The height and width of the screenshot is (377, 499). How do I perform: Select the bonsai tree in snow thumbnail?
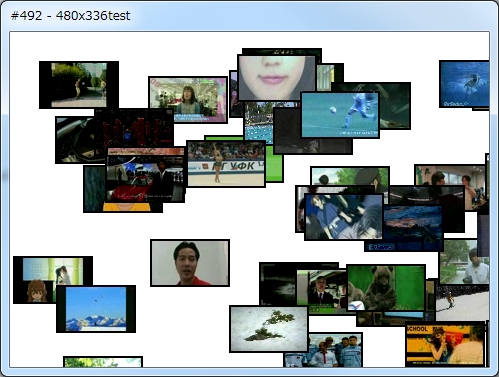point(269,329)
